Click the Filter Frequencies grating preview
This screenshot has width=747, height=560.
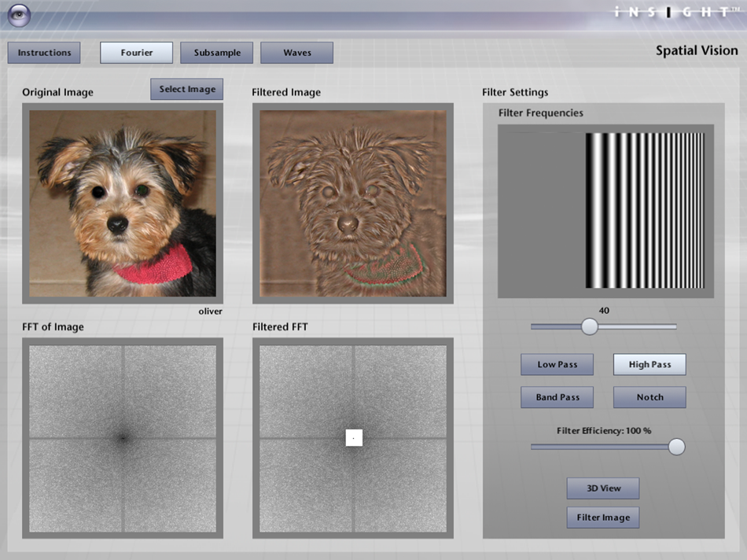(x=605, y=211)
